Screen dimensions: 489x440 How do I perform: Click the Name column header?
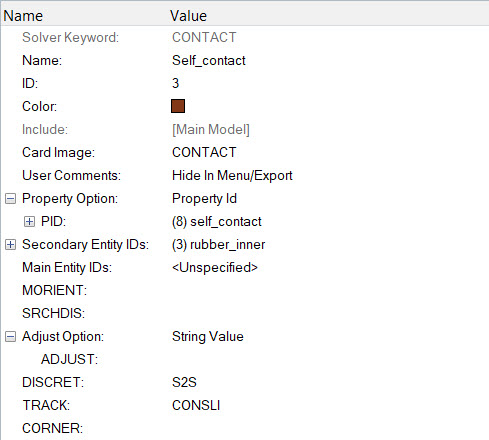23,16
